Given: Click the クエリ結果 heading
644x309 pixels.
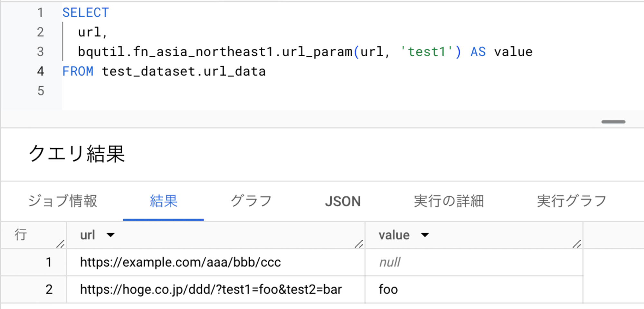Looking at the screenshot, I should tap(77, 154).
